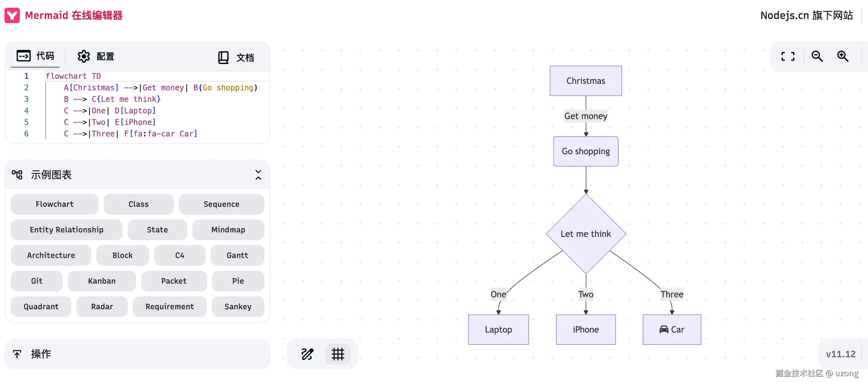Toggle the grid background button
The width and height of the screenshot is (868, 388).
(x=338, y=354)
